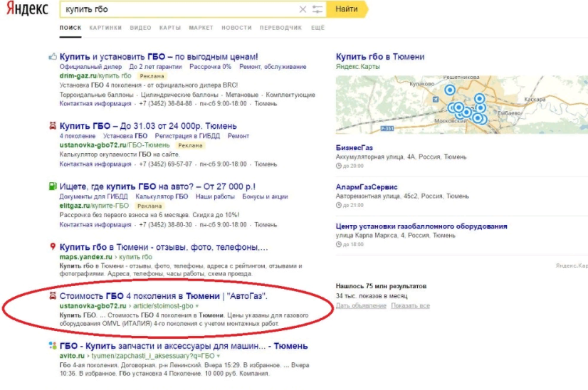Open Купить и установить ГБО ad title

(159, 57)
